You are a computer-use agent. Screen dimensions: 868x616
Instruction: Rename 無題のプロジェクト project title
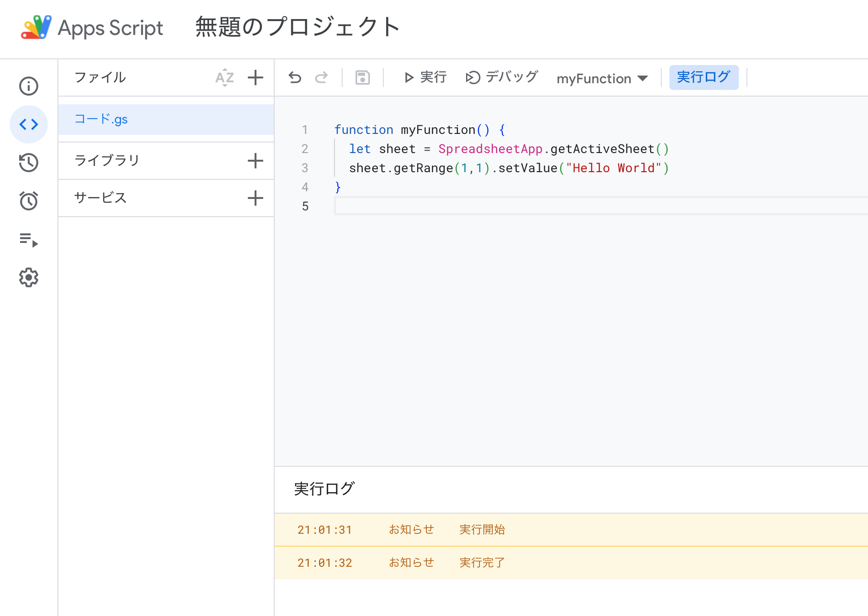click(x=296, y=28)
